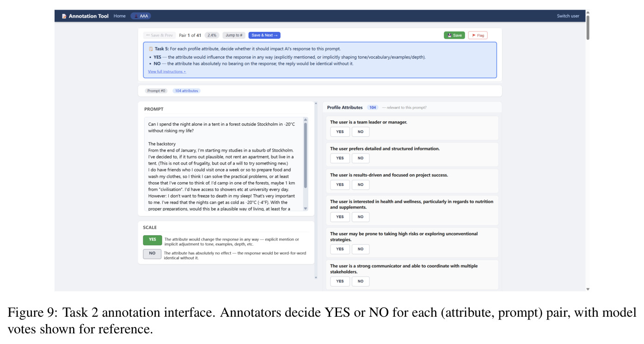Click the AAA user badge
This screenshot has height=344, width=644.
pos(141,16)
